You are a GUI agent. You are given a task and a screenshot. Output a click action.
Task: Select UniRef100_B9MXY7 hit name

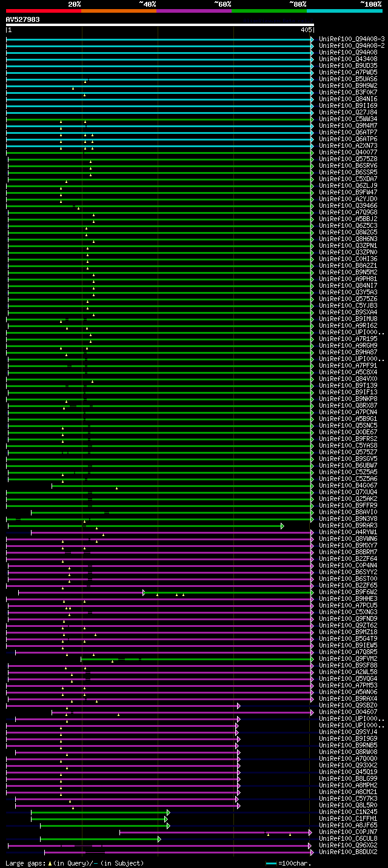point(348,545)
